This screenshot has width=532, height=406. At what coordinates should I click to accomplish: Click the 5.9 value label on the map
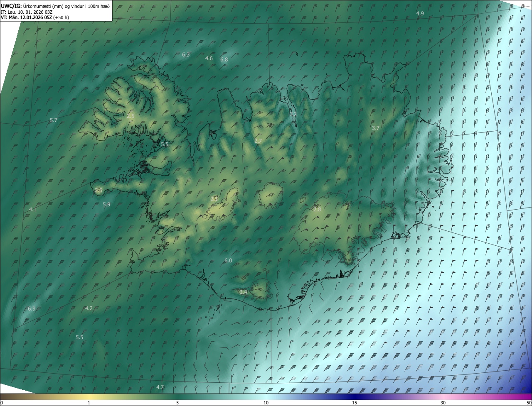point(106,205)
